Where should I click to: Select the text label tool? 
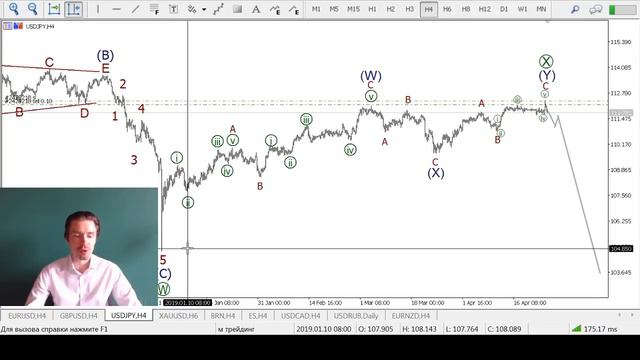[173, 9]
